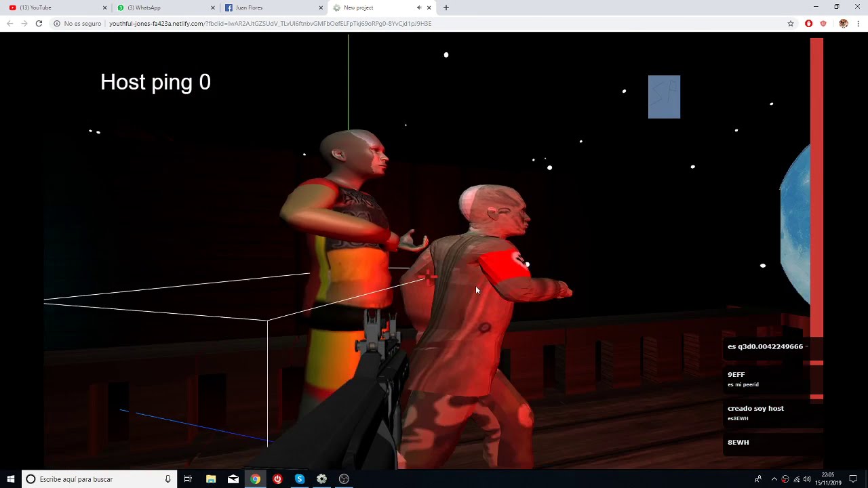Click the 'Host ping 0' text
Image resolution: width=868 pixels, height=488 pixels.
155,83
